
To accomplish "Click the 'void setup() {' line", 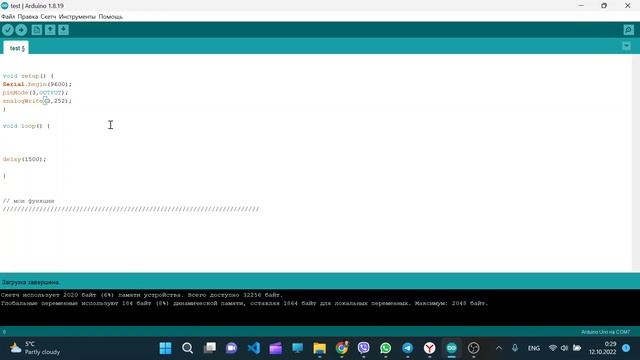I will pyautogui.click(x=28, y=76).
